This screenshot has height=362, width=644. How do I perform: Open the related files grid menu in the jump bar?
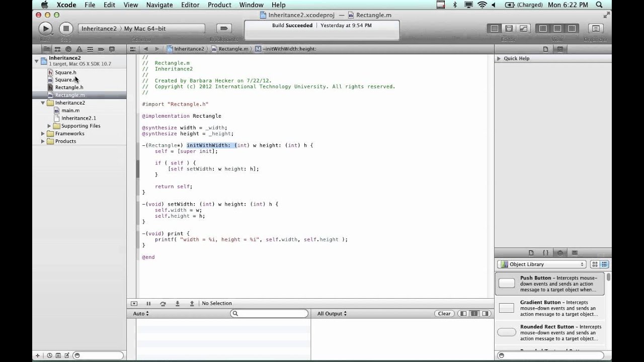(x=133, y=49)
